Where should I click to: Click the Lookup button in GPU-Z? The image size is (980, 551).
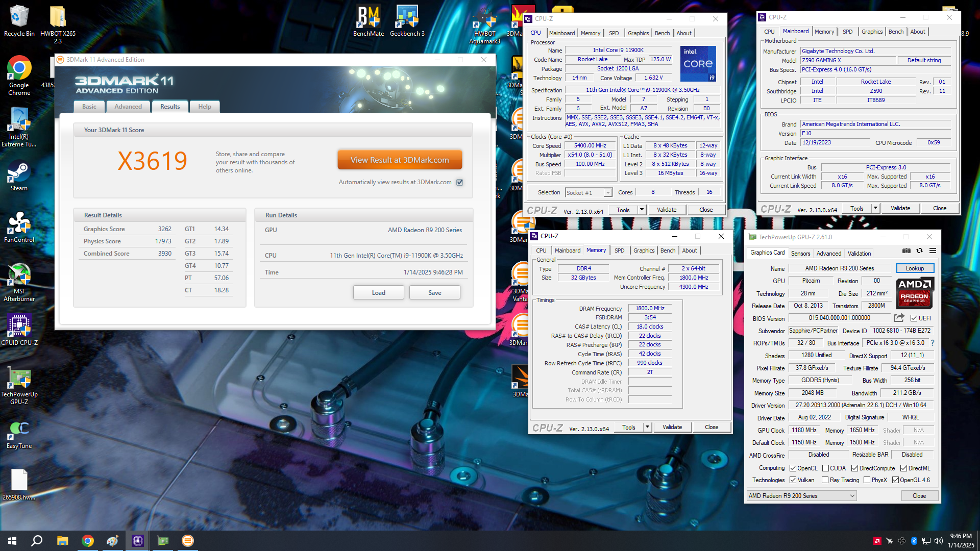coord(915,268)
